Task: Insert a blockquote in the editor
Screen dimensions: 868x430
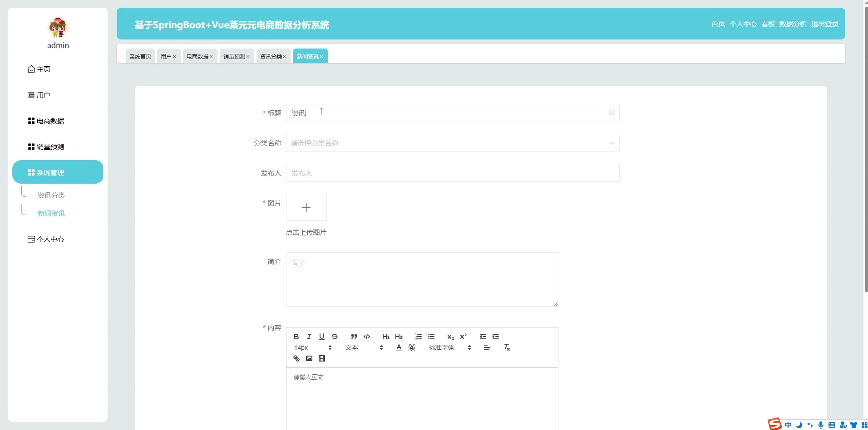Action: coord(354,337)
